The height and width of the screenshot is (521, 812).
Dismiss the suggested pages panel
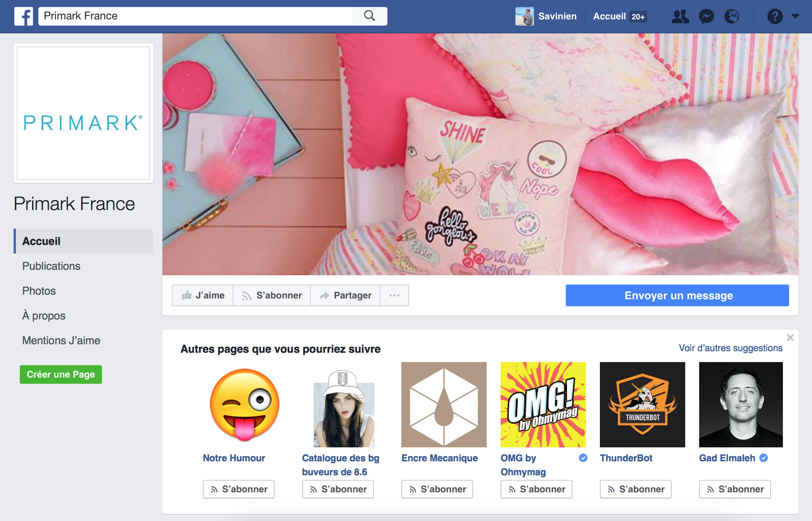(x=790, y=338)
